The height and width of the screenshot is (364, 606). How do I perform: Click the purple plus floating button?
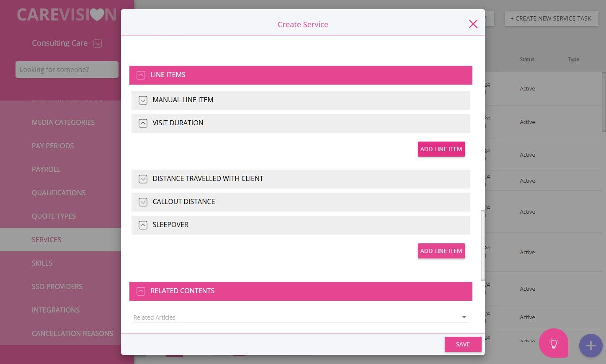[591, 346]
